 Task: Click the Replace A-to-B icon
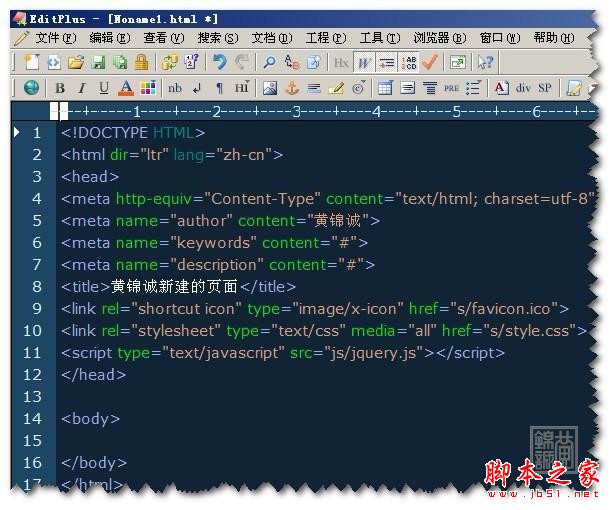pyautogui.click(x=292, y=62)
